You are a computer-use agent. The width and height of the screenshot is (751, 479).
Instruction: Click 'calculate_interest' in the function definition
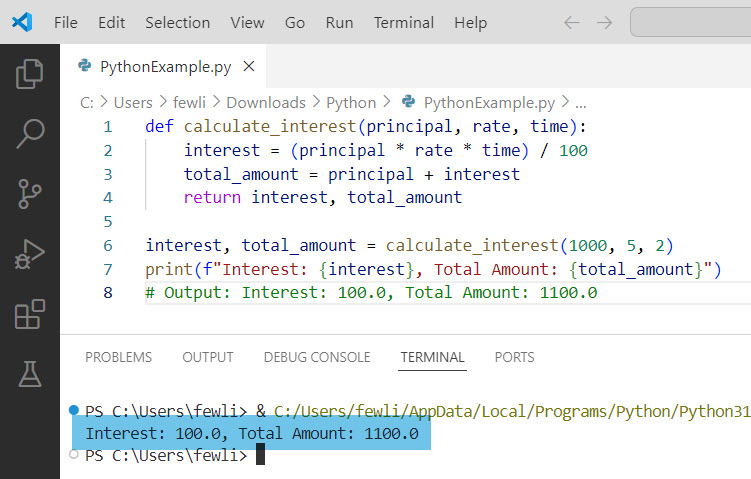[270, 126]
